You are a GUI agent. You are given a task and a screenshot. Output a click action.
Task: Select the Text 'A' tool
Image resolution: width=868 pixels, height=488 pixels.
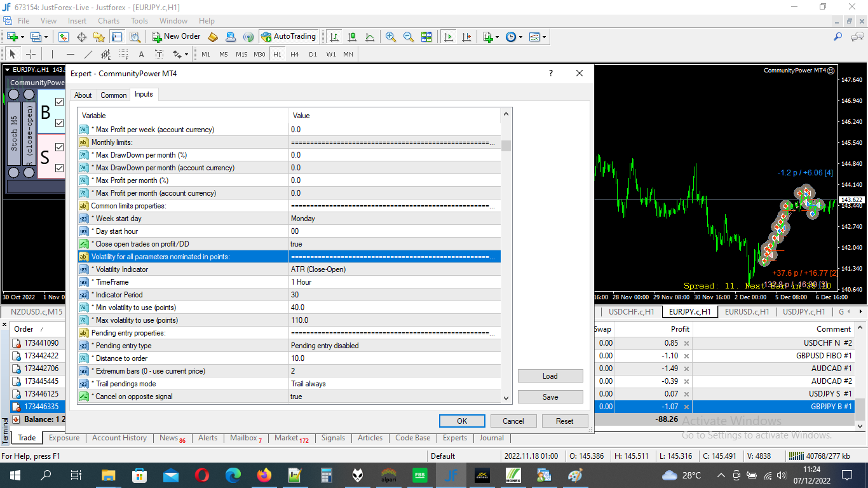pyautogui.click(x=141, y=54)
